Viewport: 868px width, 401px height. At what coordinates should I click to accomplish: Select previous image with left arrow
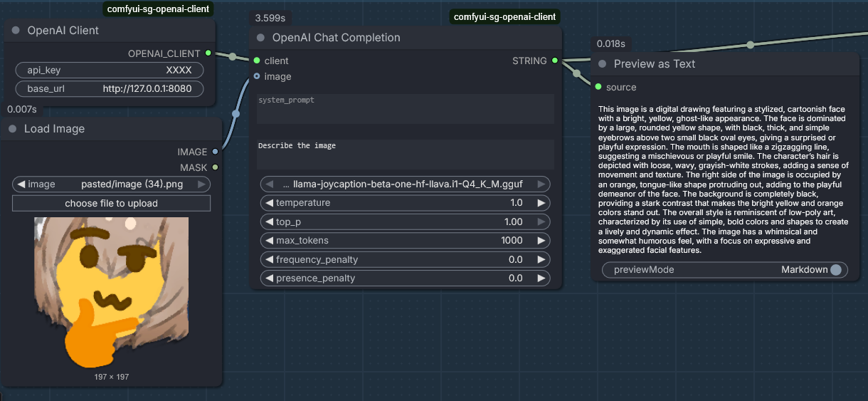click(21, 184)
